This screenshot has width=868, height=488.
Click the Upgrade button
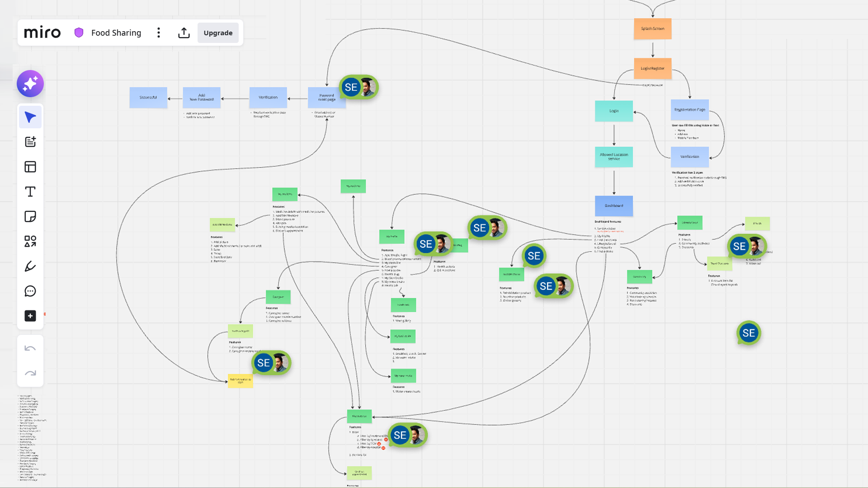[x=218, y=33]
